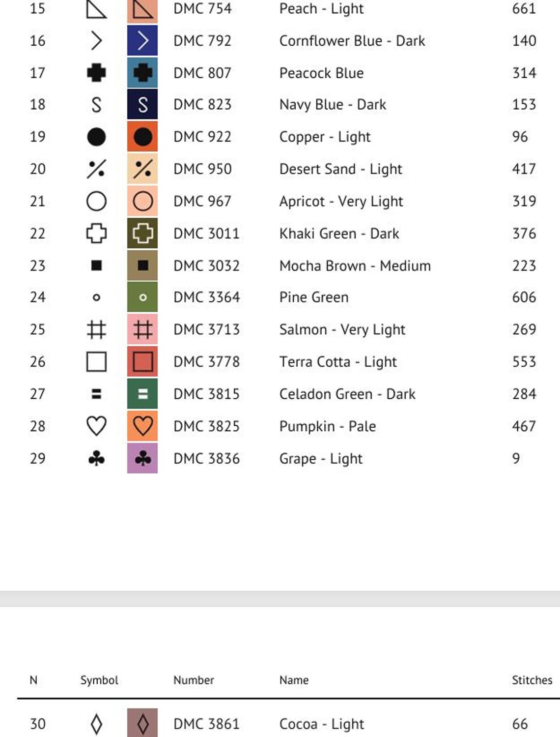Select the solid cross symbol for Peacock Blue
The image size is (560, 737).
coord(96,73)
